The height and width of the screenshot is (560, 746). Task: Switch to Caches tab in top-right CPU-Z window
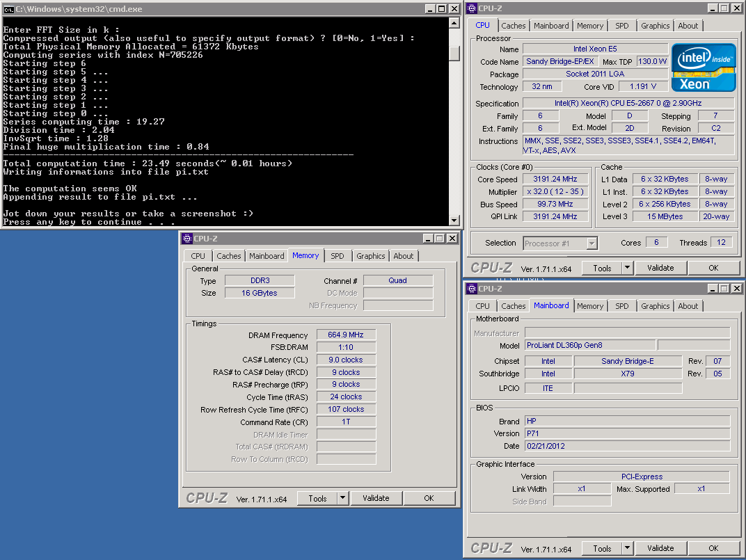pyautogui.click(x=514, y=26)
